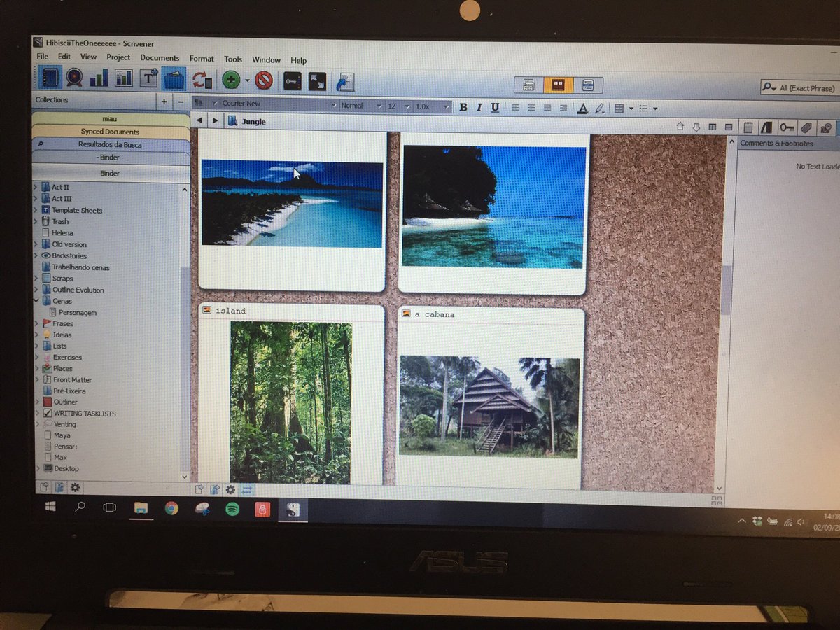
Task: Go forward in editor history arrow
Action: click(215, 121)
